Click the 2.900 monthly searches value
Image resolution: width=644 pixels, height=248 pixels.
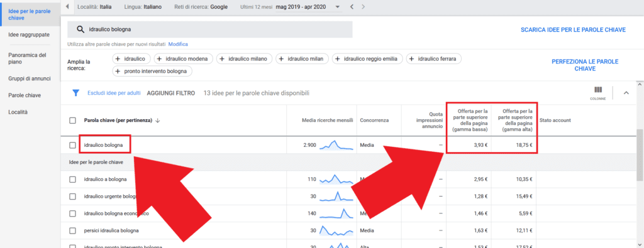(309, 145)
